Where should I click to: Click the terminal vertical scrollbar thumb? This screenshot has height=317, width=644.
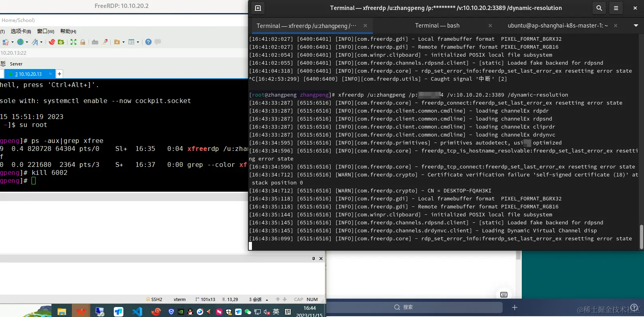tap(641, 237)
